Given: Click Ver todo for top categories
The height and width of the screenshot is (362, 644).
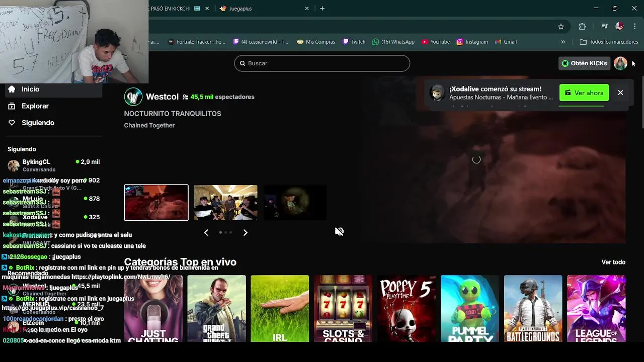Looking at the screenshot, I should pyautogui.click(x=613, y=262).
